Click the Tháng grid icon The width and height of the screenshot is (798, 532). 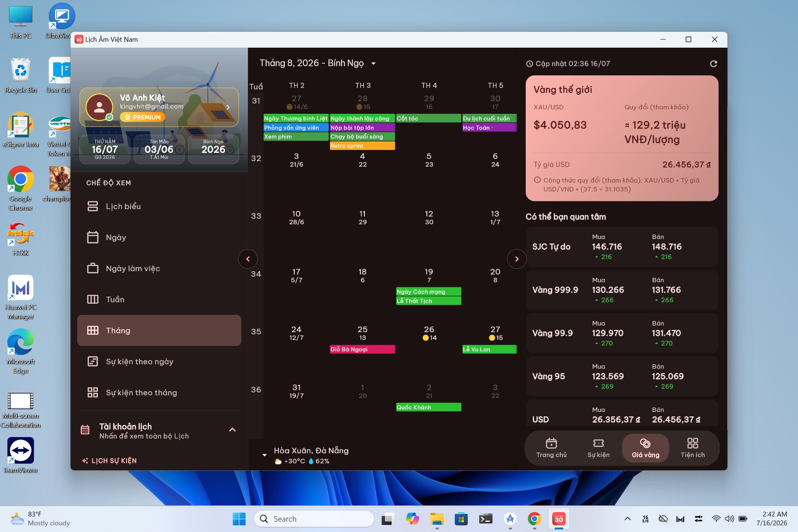(93, 330)
